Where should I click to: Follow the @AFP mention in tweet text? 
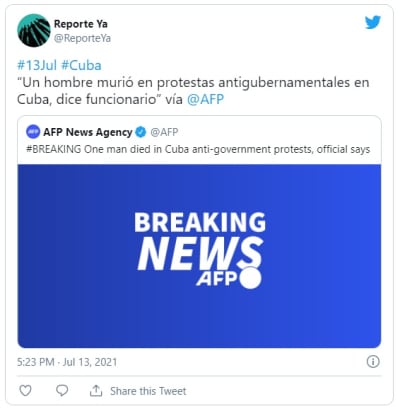pos(205,99)
